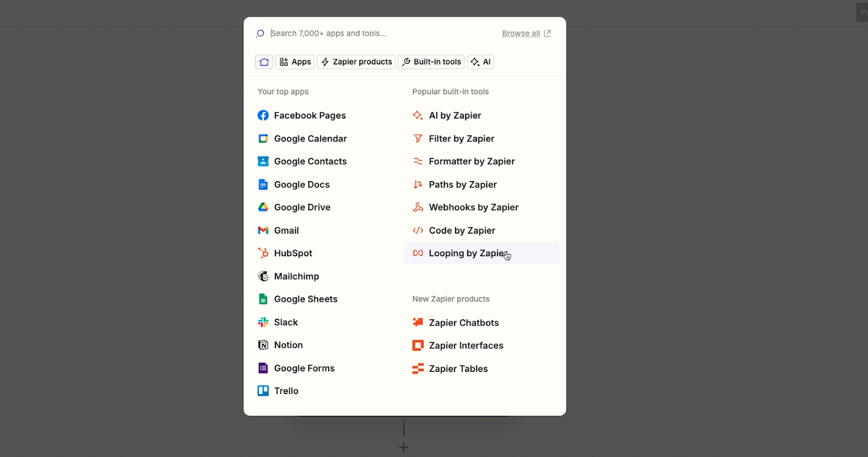The width and height of the screenshot is (868, 457).
Task: Select Formatter by Zapier label
Action: (x=472, y=162)
